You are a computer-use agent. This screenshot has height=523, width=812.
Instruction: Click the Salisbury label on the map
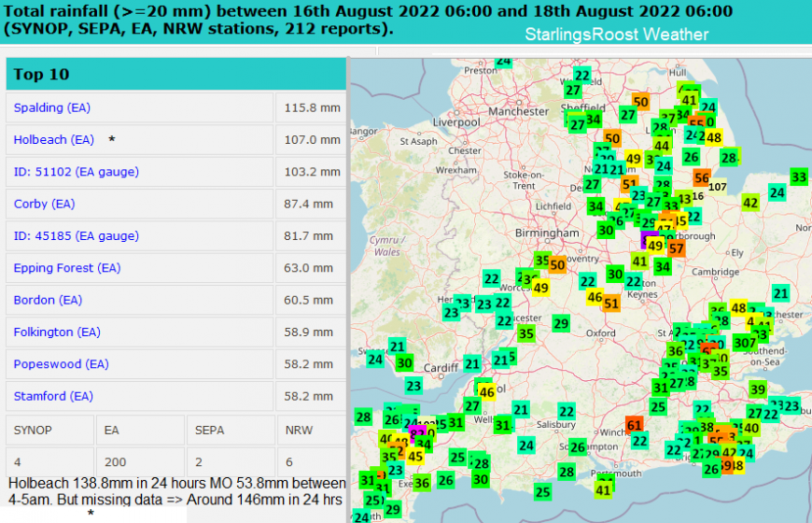point(555,425)
